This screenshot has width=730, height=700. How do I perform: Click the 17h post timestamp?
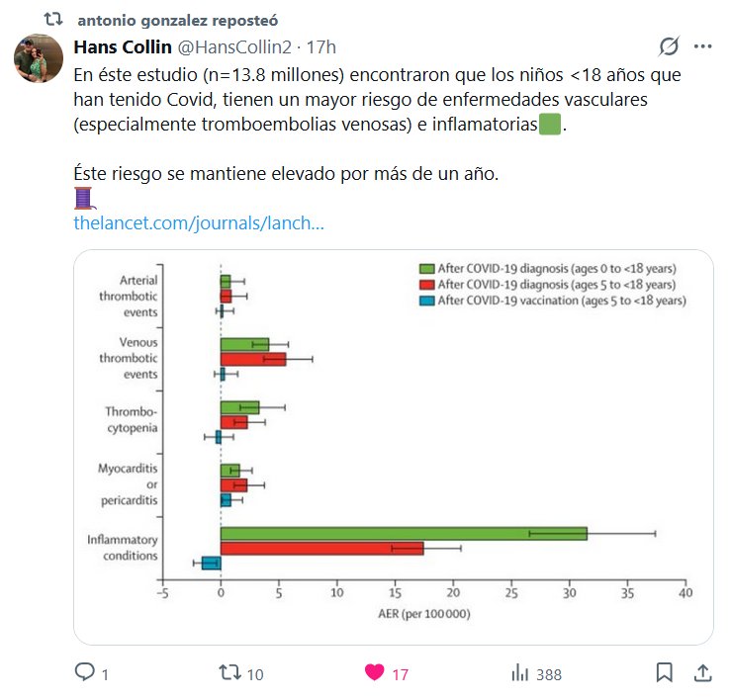pyautogui.click(x=321, y=47)
